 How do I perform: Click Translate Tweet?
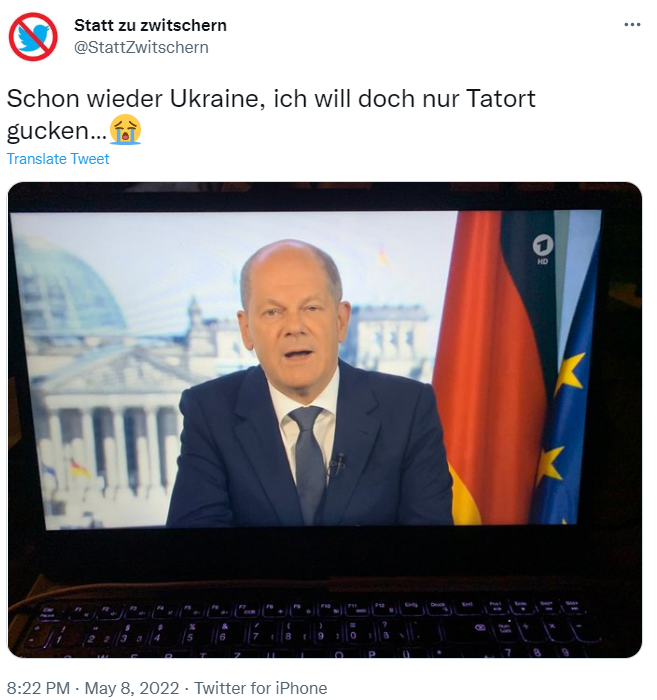[x=58, y=159]
